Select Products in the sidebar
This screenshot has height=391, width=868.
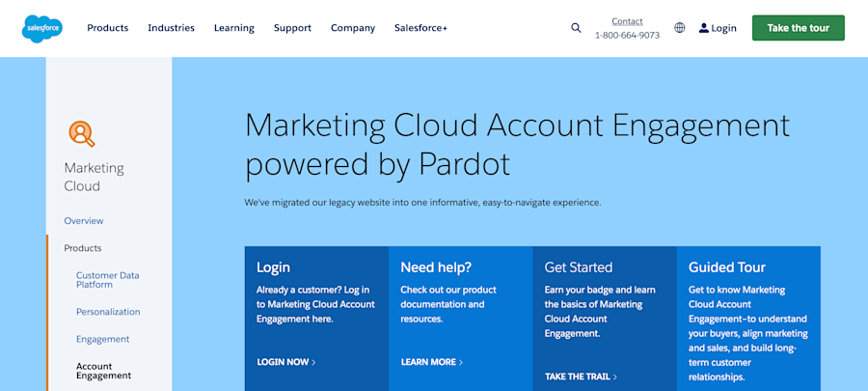tap(83, 248)
